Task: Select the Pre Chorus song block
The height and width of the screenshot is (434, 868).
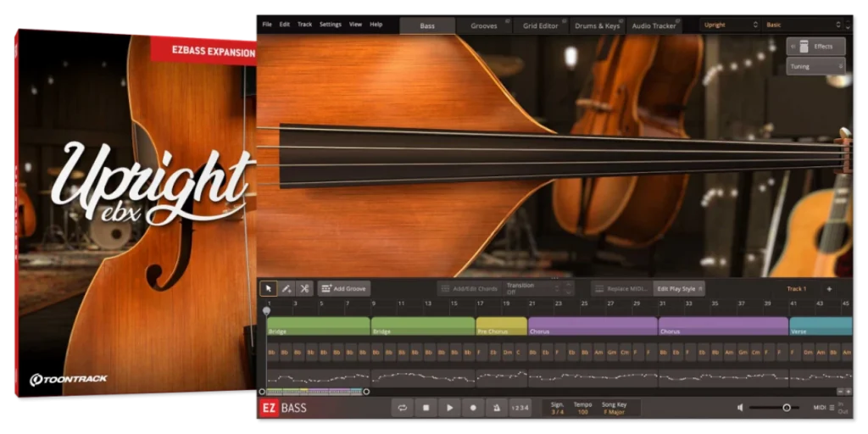Action: [x=501, y=326]
